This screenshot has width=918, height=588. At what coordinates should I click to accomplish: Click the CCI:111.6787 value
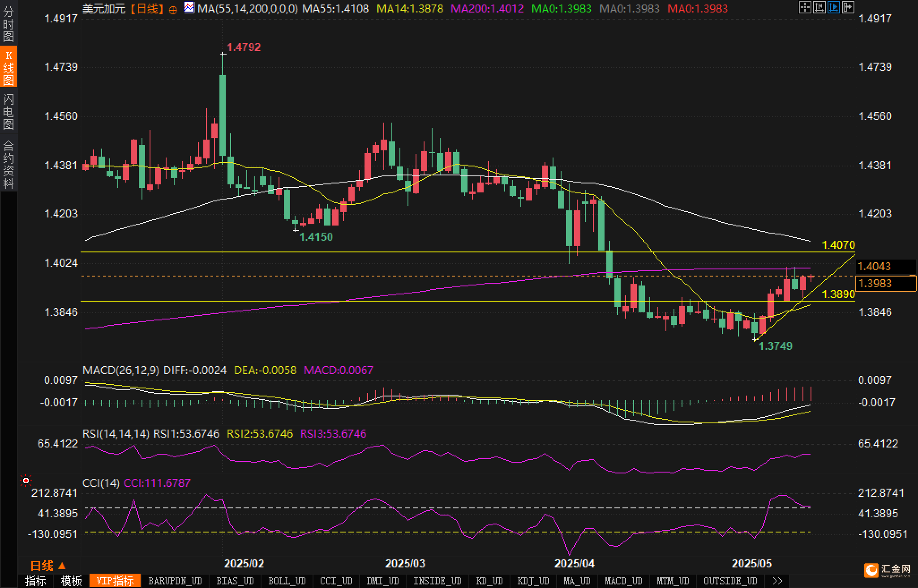[x=157, y=483]
